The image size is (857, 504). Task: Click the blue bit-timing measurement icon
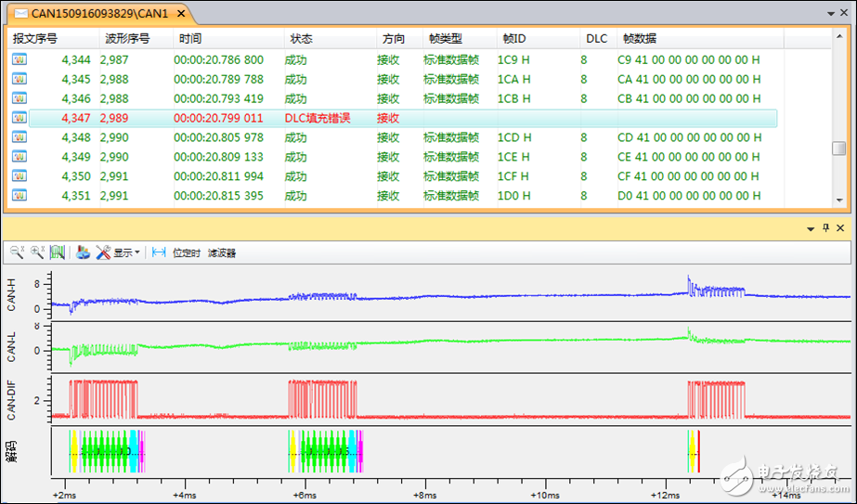(x=159, y=252)
